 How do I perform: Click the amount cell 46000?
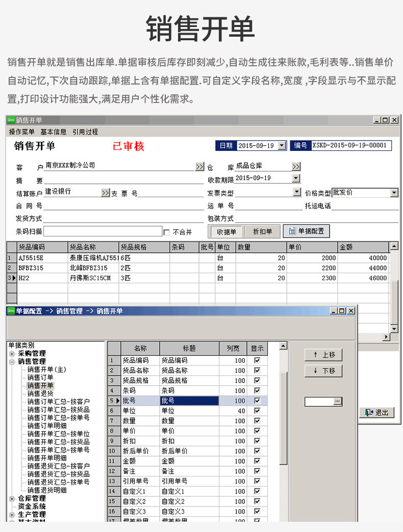tap(363, 278)
